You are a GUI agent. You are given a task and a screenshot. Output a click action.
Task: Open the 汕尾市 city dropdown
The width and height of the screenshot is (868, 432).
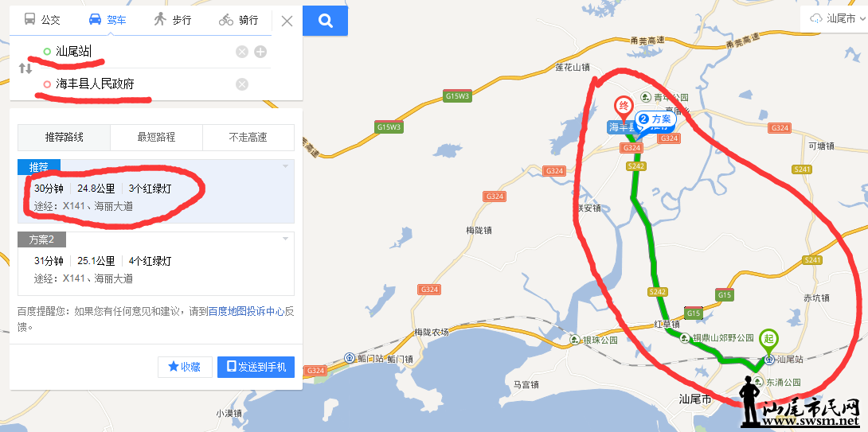point(834,19)
